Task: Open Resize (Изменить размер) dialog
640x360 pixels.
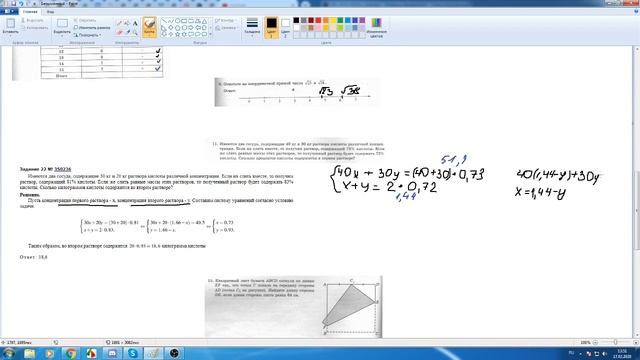Action: (92, 27)
